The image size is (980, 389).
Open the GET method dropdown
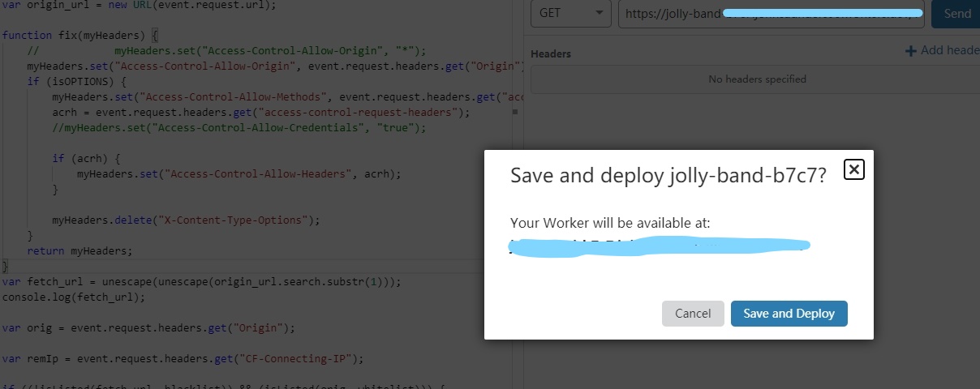571,13
